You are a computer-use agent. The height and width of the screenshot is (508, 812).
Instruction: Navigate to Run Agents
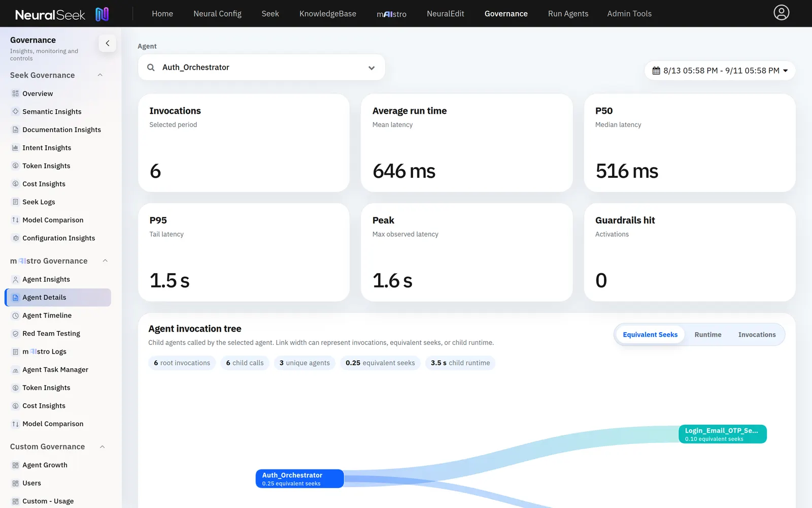[568, 14]
